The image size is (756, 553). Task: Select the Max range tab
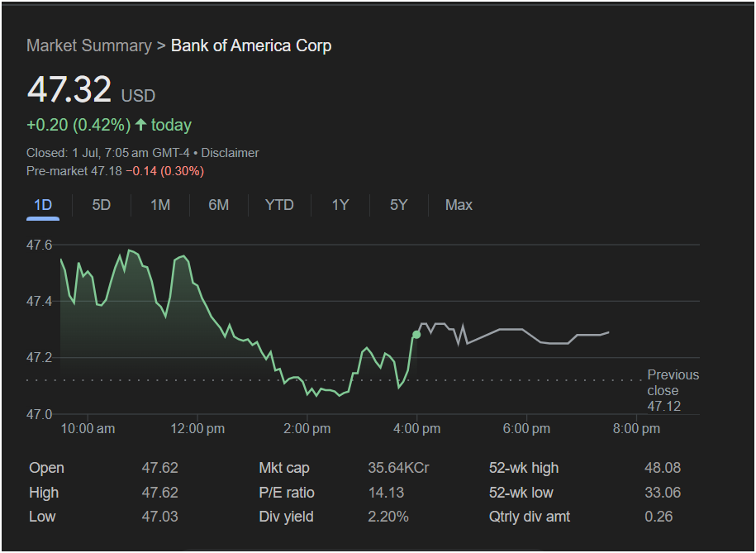click(x=459, y=205)
